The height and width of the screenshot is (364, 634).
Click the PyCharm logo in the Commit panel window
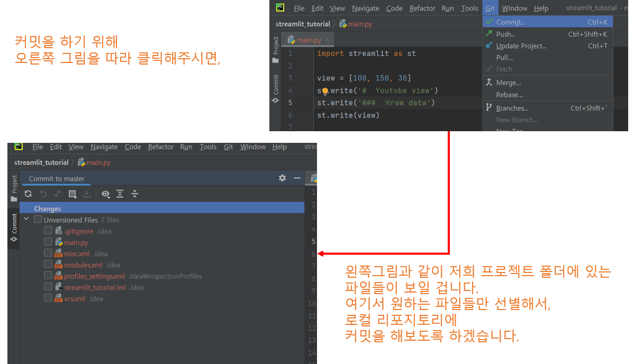pyautogui.click(x=19, y=146)
